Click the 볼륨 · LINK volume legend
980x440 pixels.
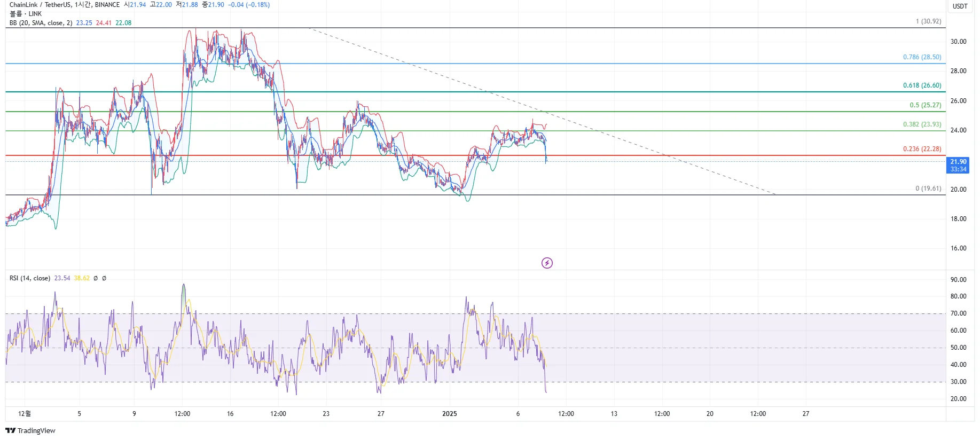click(x=26, y=14)
